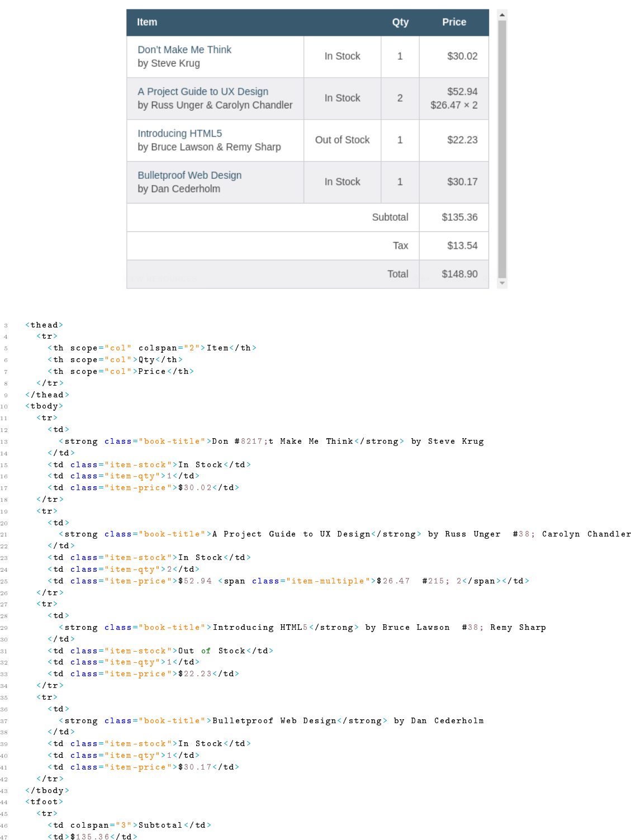Viewport: 631px width, 840px height.
Task: Click the Price th code line
Action: tap(121, 372)
